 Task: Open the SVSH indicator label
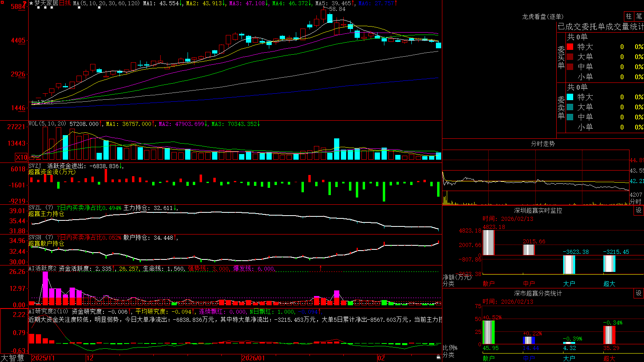[35, 238]
